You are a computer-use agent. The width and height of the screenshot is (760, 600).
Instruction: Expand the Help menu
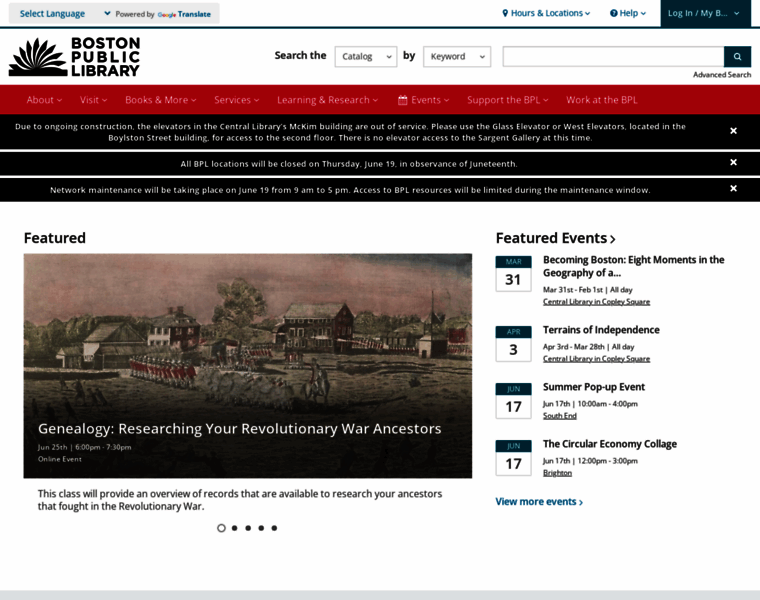tap(628, 13)
